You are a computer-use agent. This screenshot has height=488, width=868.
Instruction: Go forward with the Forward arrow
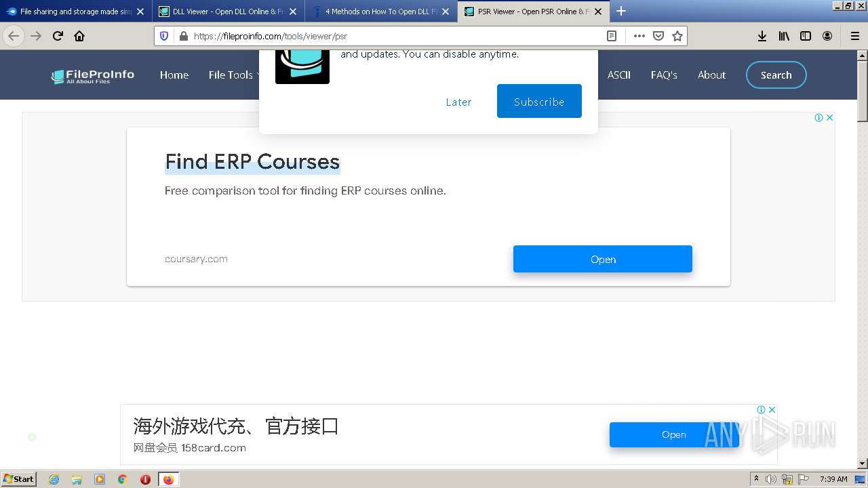[36, 36]
